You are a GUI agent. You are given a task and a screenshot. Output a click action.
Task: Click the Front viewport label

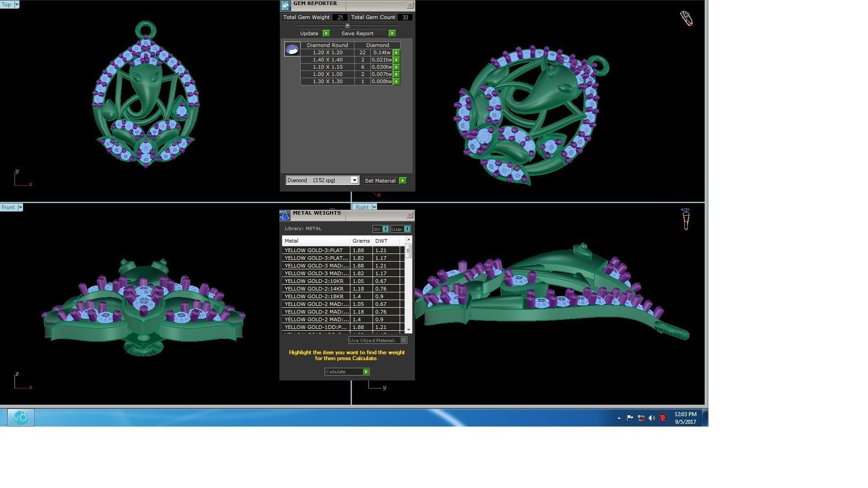click(x=8, y=207)
